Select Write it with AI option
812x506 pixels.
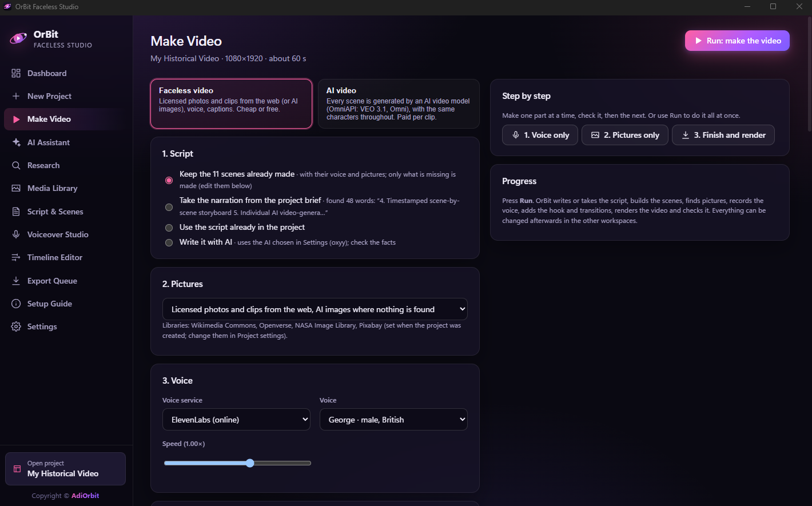click(x=169, y=242)
